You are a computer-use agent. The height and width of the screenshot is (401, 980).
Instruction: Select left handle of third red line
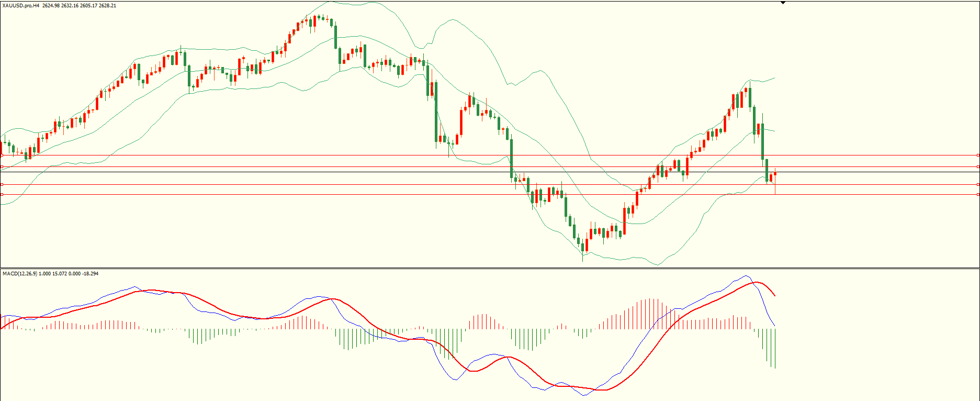(2, 185)
